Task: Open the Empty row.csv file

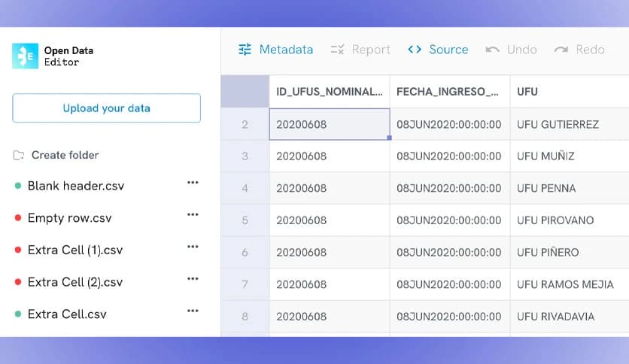Action: point(69,218)
